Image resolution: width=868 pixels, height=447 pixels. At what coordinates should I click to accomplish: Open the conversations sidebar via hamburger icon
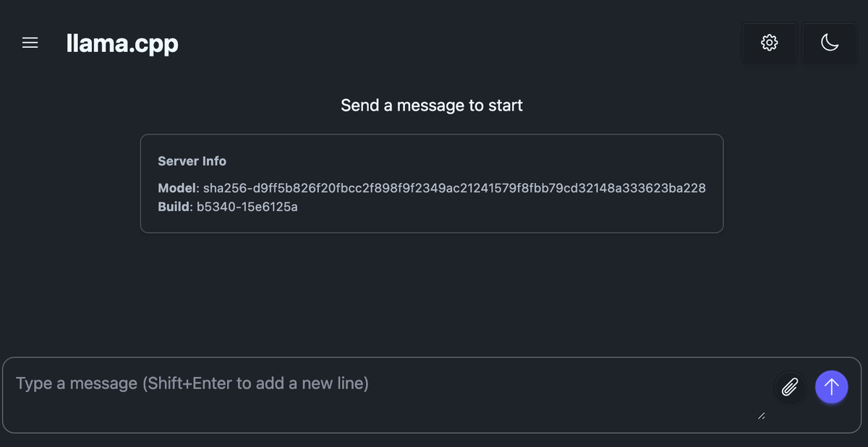pos(30,43)
